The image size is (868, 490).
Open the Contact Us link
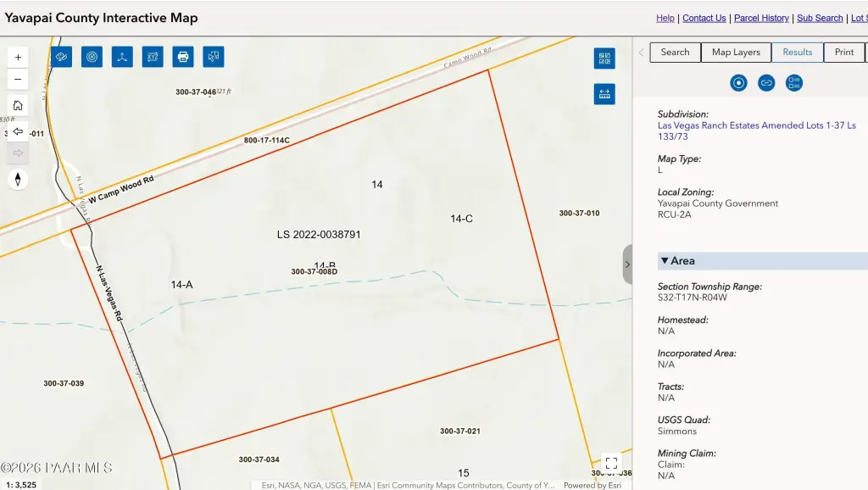pyautogui.click(x=704, y=19)
